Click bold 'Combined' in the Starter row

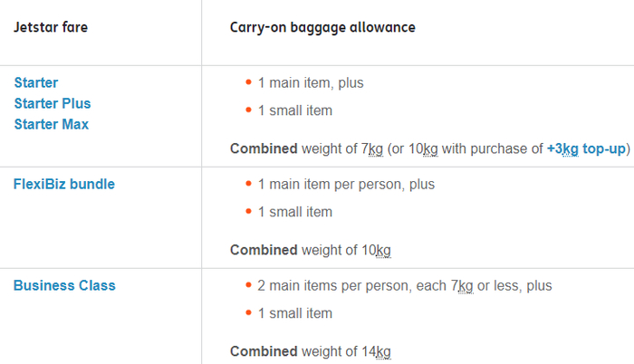coord(264,148)
